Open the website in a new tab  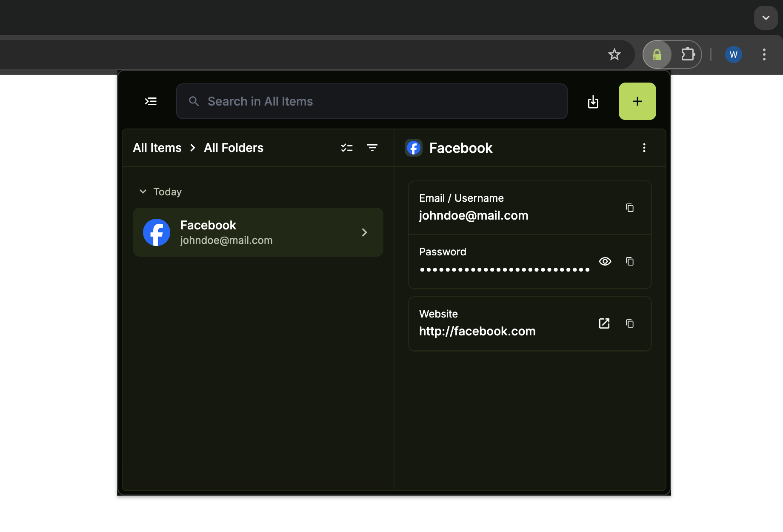(x=604, y=323)
